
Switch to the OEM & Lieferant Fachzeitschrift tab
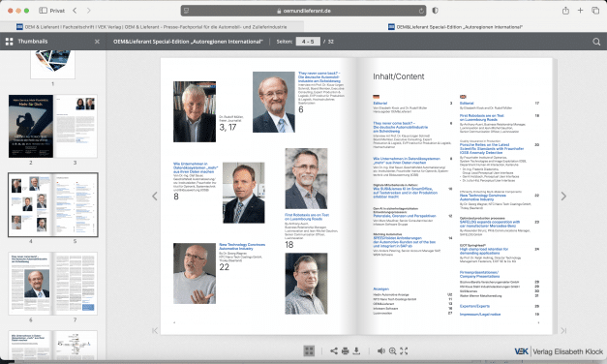(x=152, y=27)
